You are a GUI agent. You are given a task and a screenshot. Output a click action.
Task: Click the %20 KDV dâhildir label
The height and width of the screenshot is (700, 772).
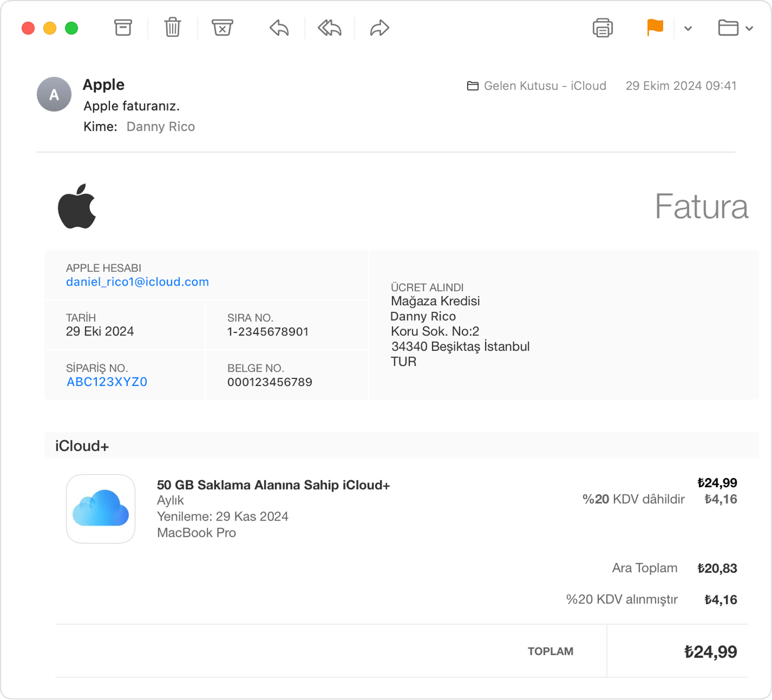pos(634,499)
